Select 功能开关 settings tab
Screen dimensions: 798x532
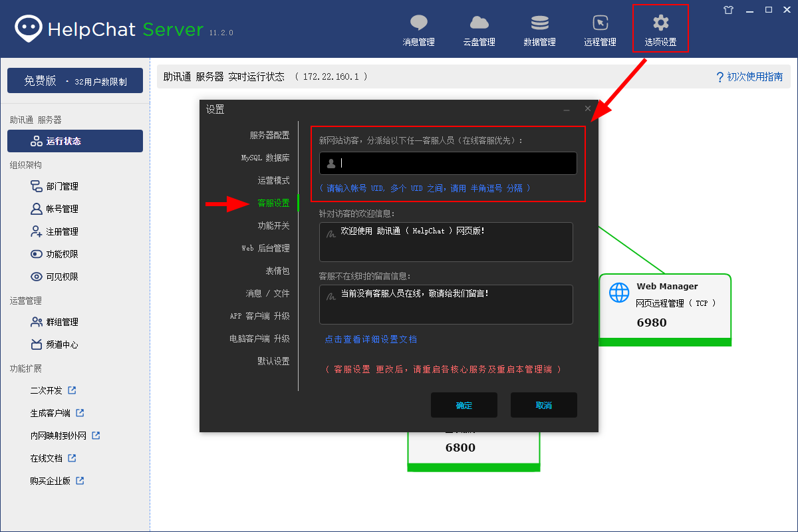(x=274, y=225)
